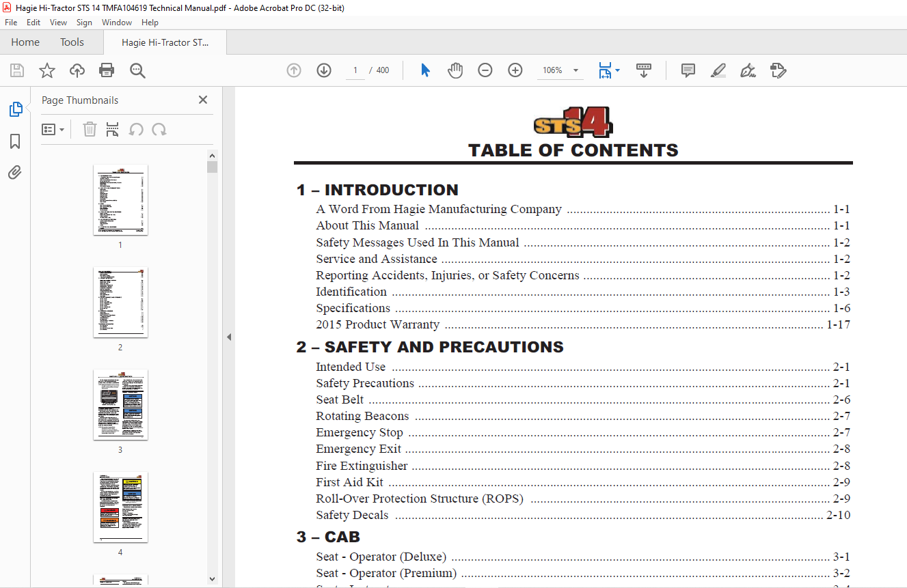Open the Fill and Sign tool

pyautogui.click(x=748, y=70)
